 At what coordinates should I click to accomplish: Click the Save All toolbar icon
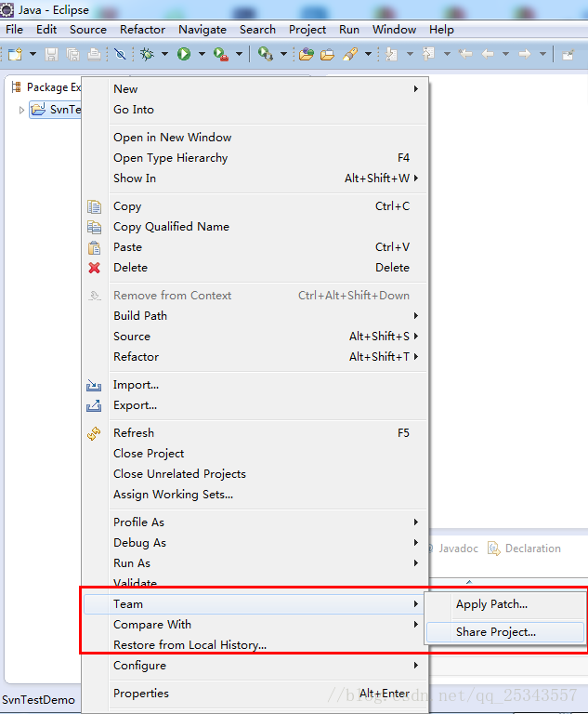click(x=72, y=54)
